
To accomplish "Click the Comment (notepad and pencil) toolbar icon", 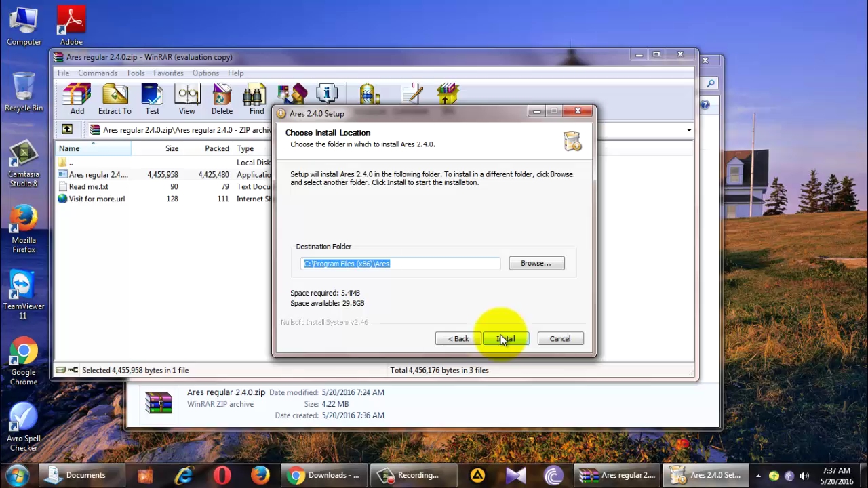I will (412, 94).
